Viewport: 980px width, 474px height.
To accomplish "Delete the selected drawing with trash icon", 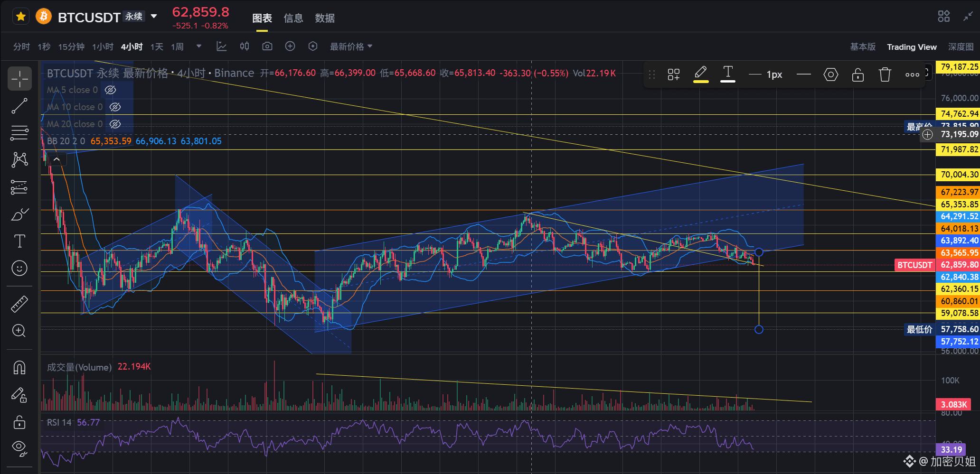I will pos(885,74).
